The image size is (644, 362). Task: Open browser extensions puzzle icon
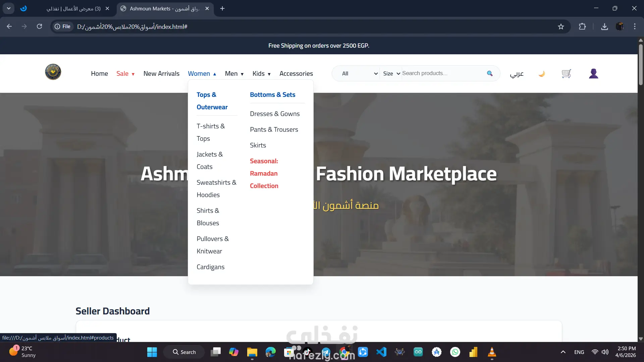pos(582,26)
